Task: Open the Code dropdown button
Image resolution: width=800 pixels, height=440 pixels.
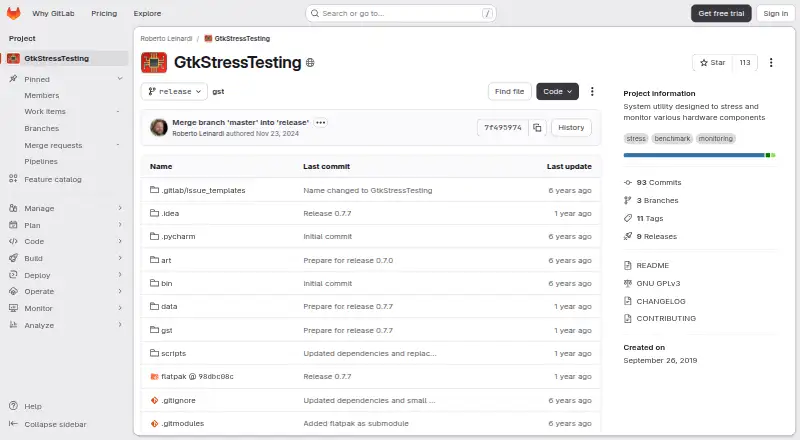Action: tap(557, 91)
